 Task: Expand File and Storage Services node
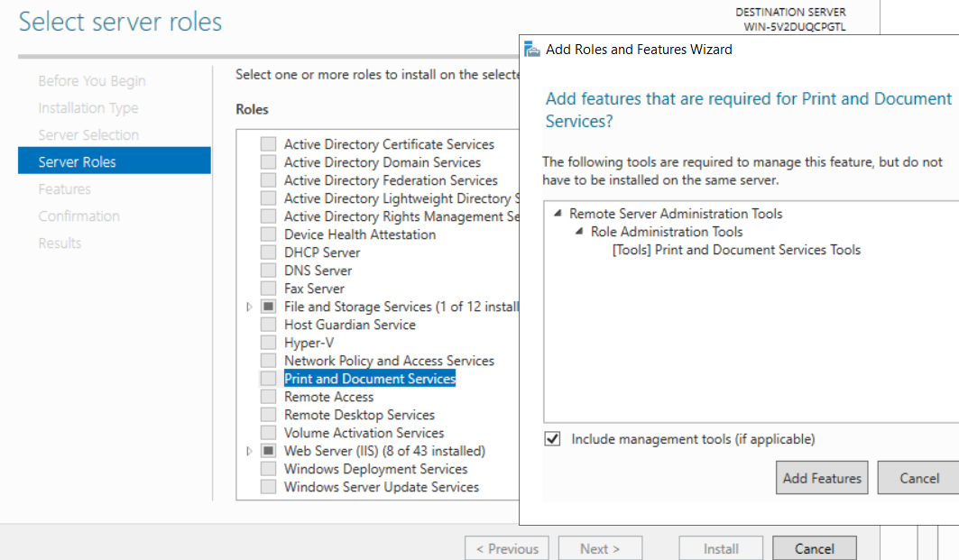click(249, 307)
